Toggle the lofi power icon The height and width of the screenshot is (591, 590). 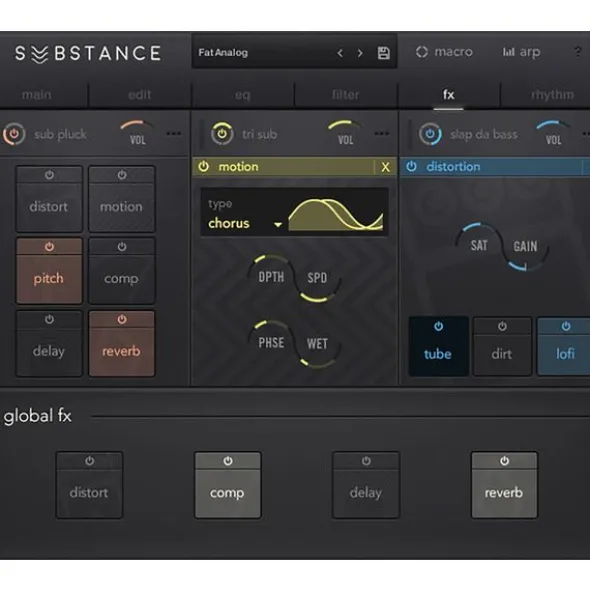click(566, 326)
